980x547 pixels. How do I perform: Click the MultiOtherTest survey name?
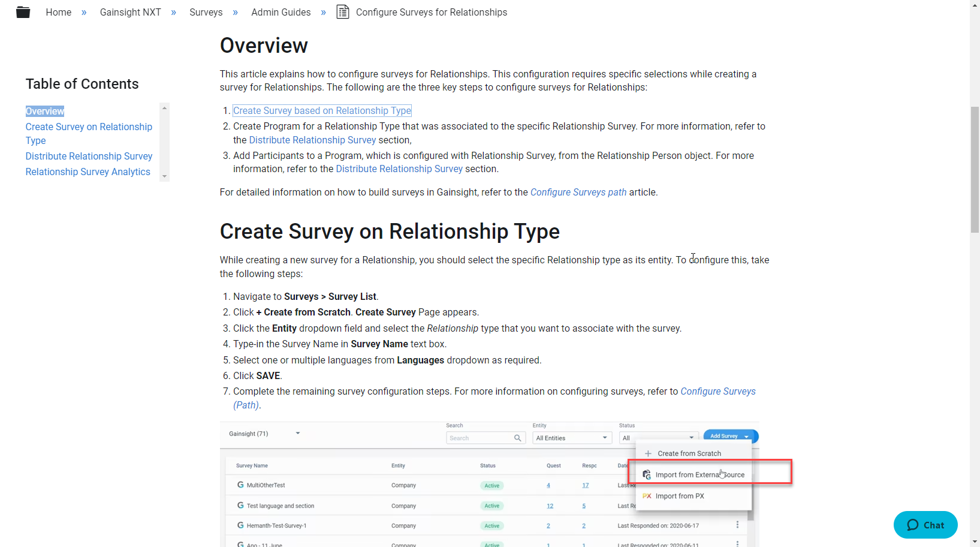point(266,485)
